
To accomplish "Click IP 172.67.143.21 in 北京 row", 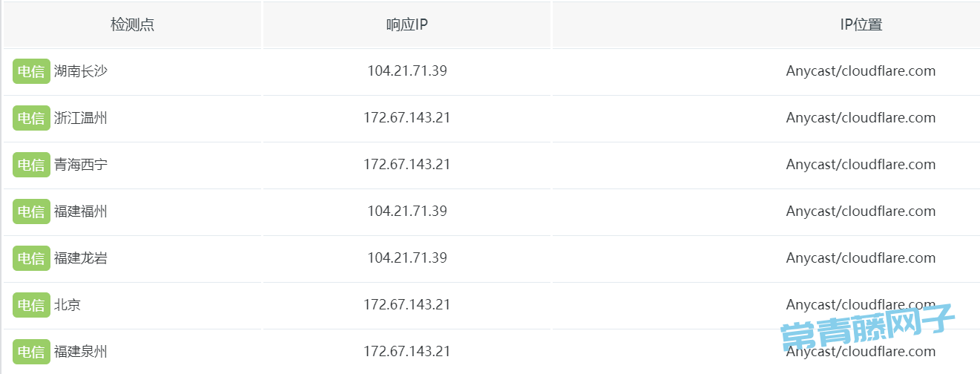I will pyautogui.click(x=407, y=305).
